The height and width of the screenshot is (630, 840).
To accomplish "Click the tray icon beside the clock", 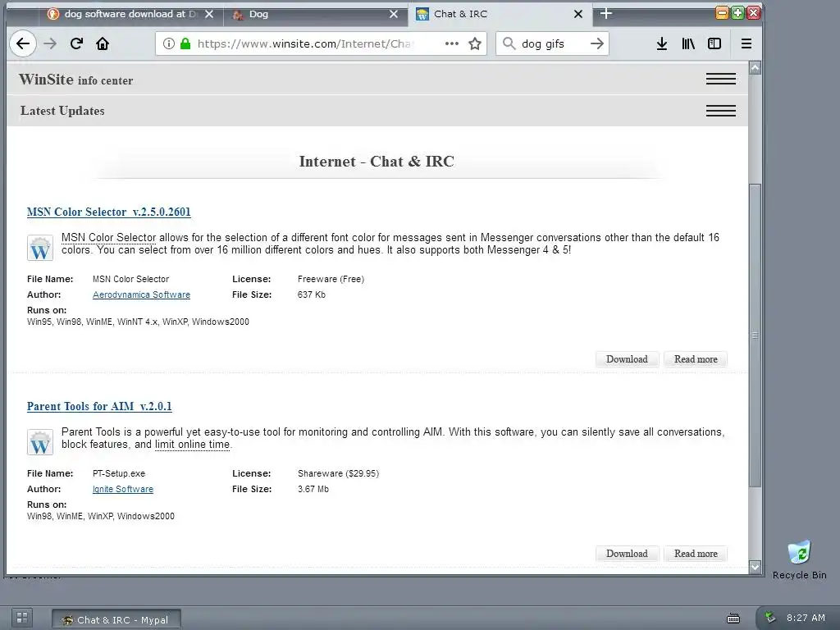I will pos(769,617).
